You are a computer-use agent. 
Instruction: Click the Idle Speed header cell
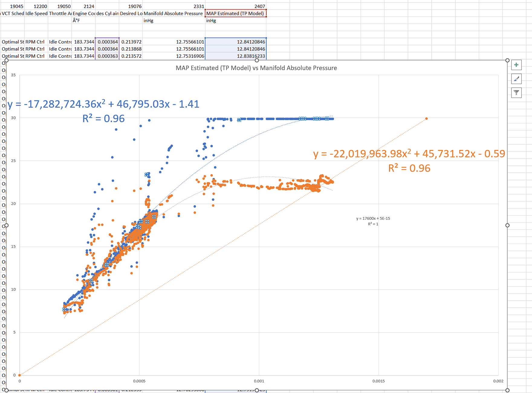point(36,13)
